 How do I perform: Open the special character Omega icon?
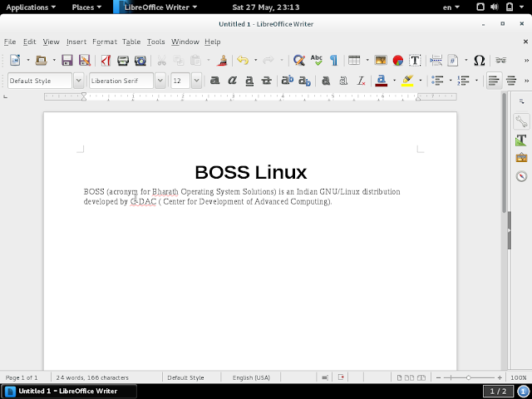point(479,61)
